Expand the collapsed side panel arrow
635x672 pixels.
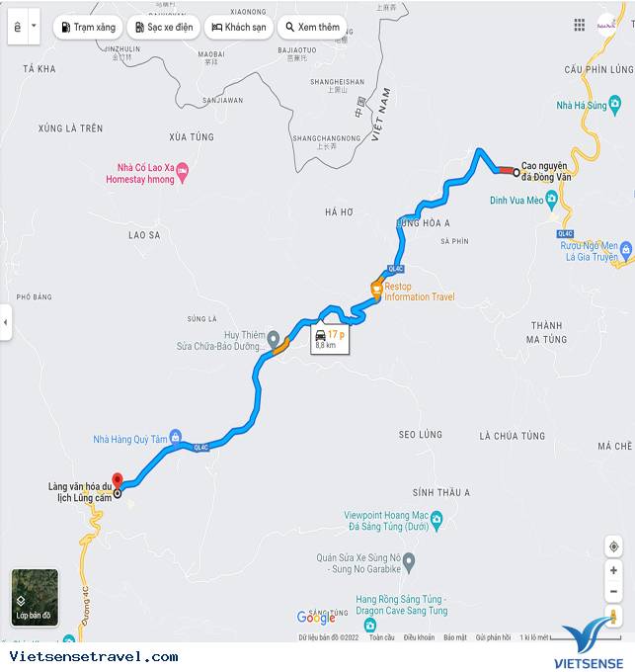[5, 322]
